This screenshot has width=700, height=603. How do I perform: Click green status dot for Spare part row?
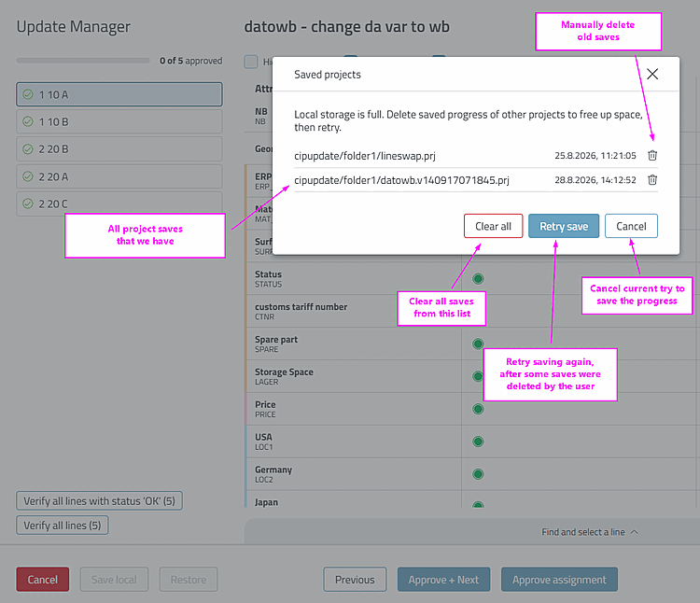click(x=478, y=344)
